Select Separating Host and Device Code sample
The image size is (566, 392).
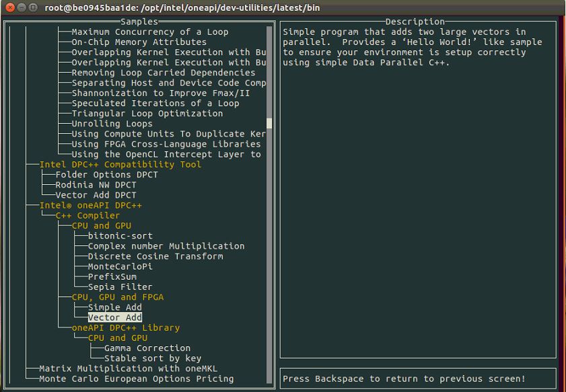point(168,83)
